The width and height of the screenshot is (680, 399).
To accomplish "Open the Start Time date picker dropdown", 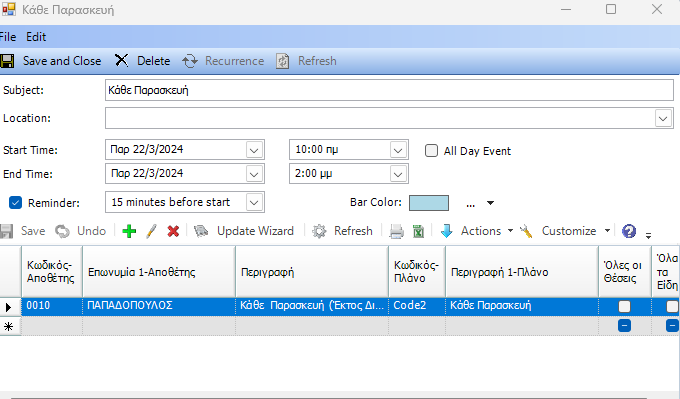I will pyautogui.click(x=254, y=150).
